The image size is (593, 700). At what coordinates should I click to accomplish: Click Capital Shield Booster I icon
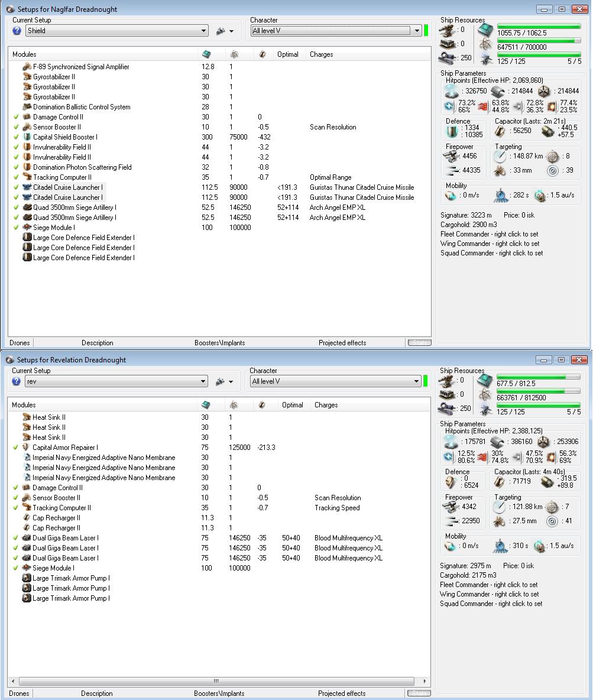tap(27, 137)
